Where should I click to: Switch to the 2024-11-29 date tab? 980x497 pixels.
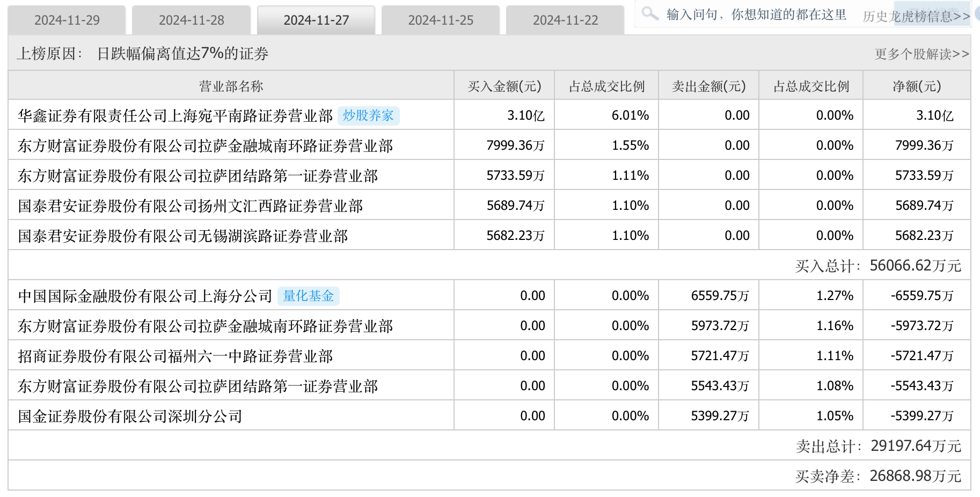(x=67, y=20)
